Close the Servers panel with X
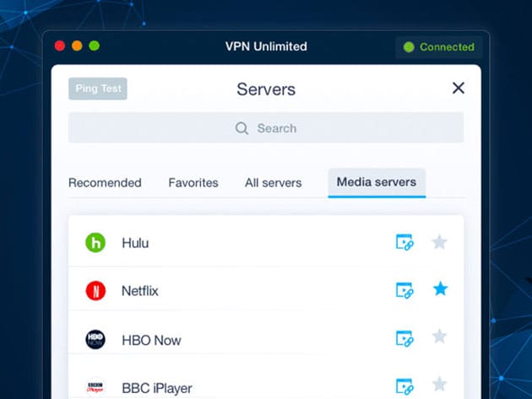This screenshot has height=399, width=532. pyautogui.click(x=459, y=88)
